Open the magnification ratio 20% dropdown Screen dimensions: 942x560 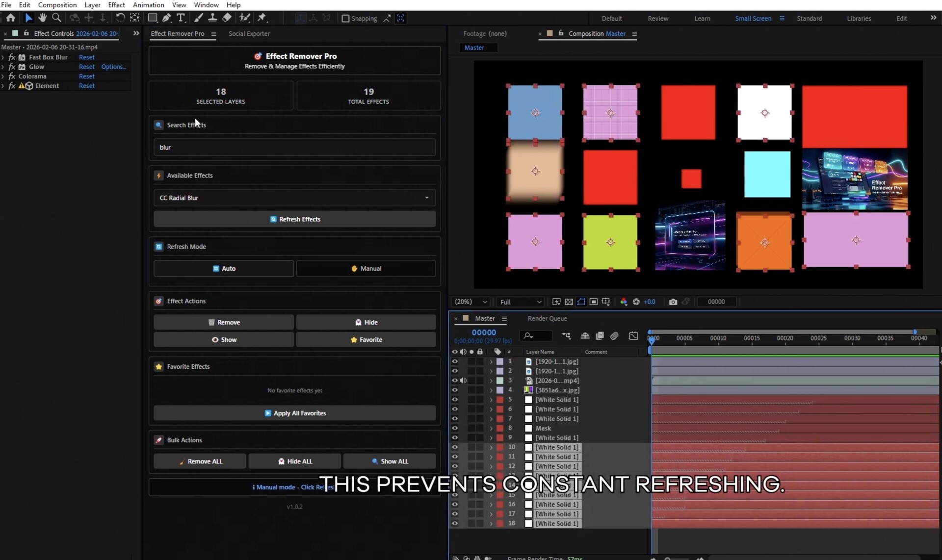tap(470, 302)
